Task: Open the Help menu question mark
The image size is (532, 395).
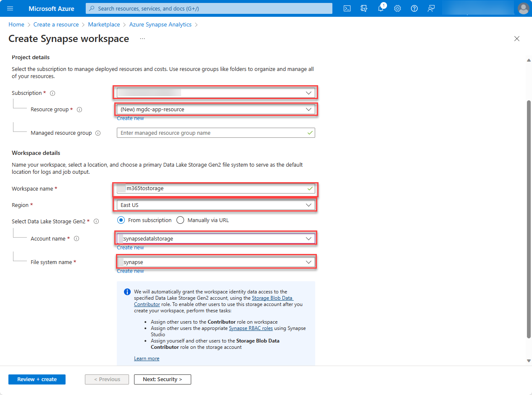Action: [414, 8]
